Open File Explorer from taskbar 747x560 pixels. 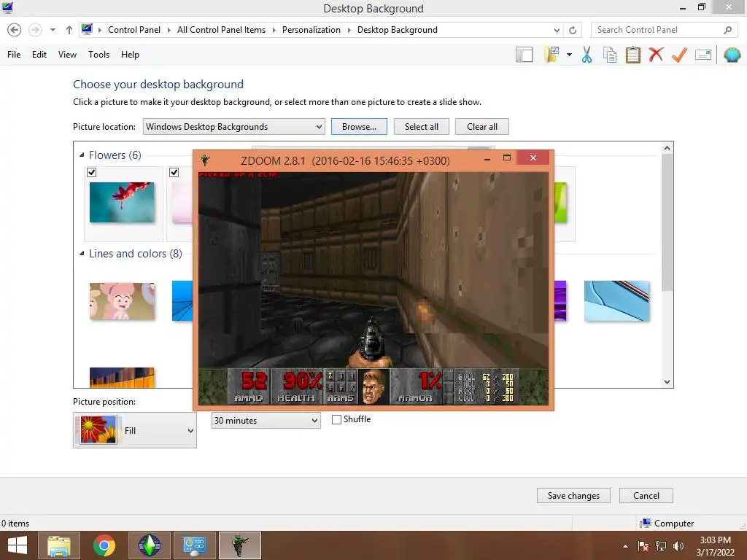(x=59, y=545)
